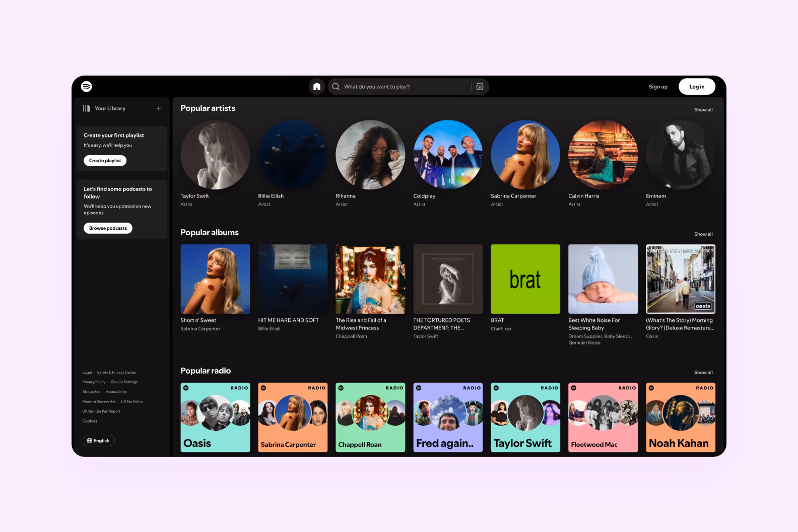
Task: Open UK Tax Policy link
Action: pos(132,402)
